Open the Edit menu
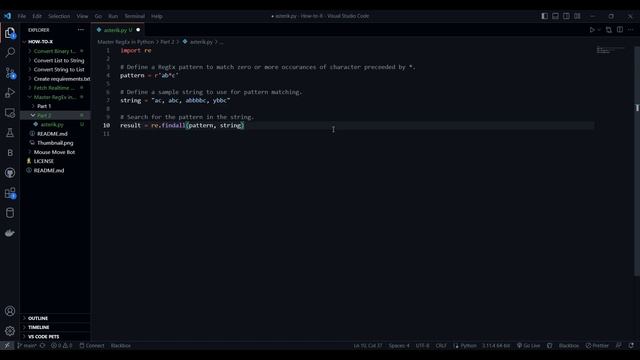The height and width of the screenshot is (360, 640). pyautogui.click(x=37, y=16)
